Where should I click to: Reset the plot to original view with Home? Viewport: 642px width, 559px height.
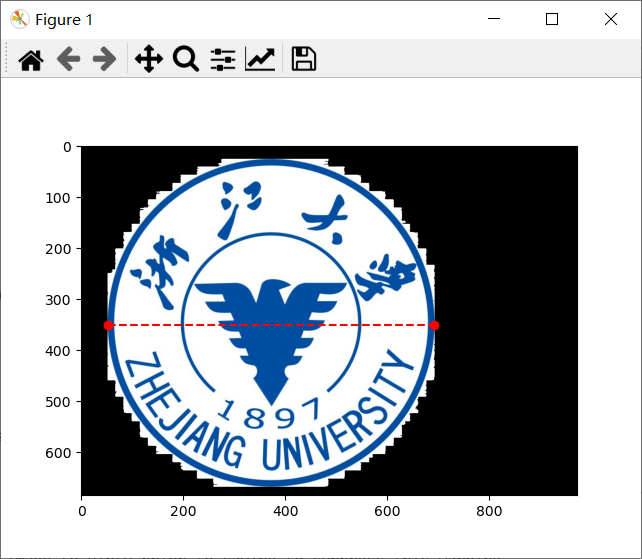[31, 60]
